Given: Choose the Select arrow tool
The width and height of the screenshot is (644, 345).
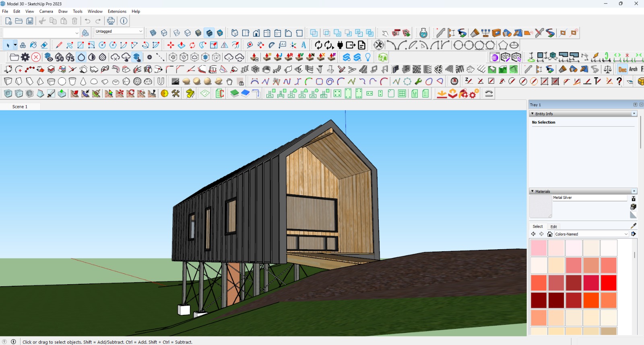Looking at the screenshot, I should pyautogui.click(x=8, y=45).
